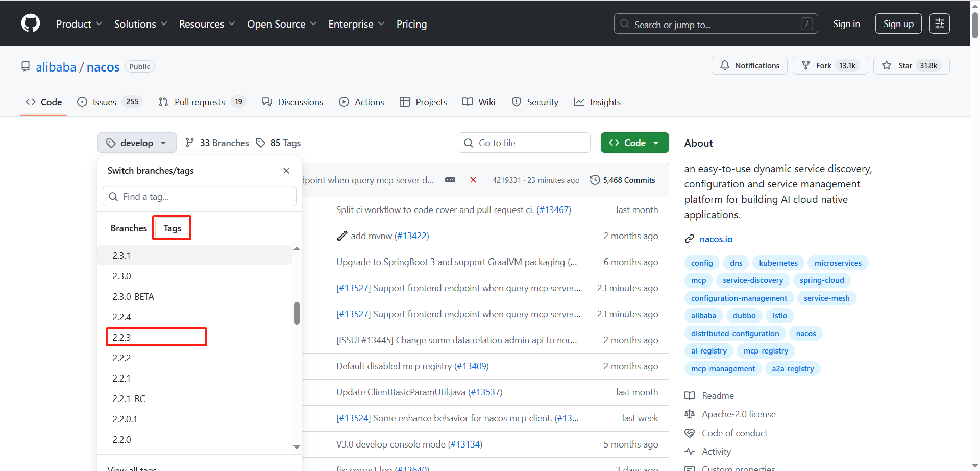980x471 pixels.
Task: Open the Discussions tab
Action: click(x=292, y=102)
